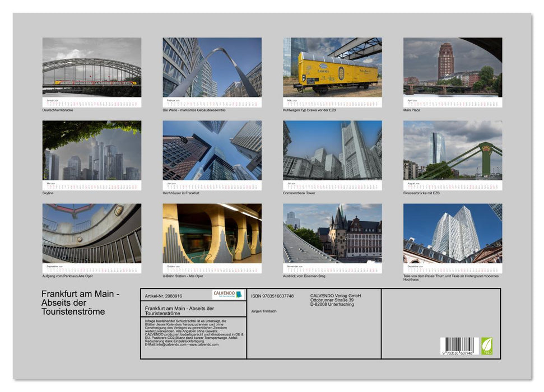Select the CALVENDO Verlag GmbH address block
The image size is (544, 392).
[x=335, y=300]
